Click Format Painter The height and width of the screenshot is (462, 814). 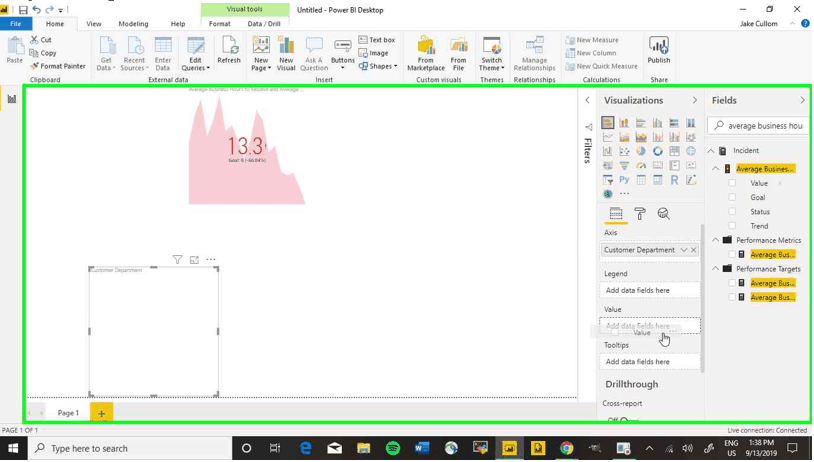[x=57, y=66]
